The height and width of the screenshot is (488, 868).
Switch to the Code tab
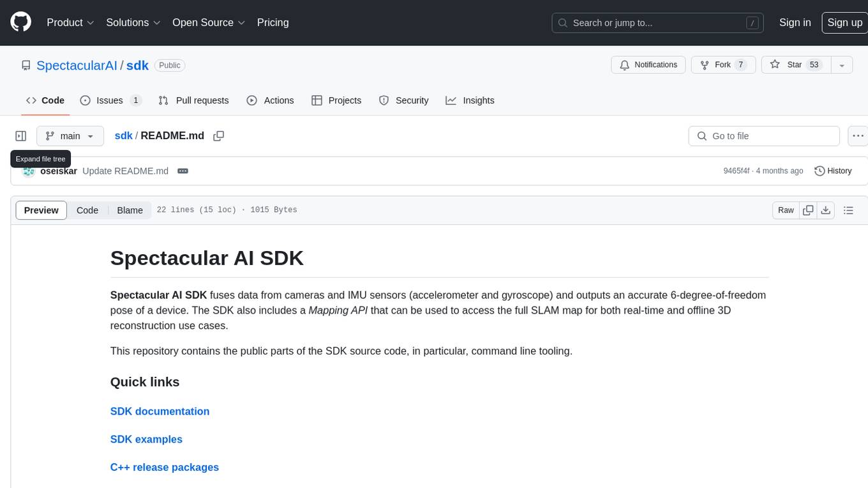[x=45, y=100]
